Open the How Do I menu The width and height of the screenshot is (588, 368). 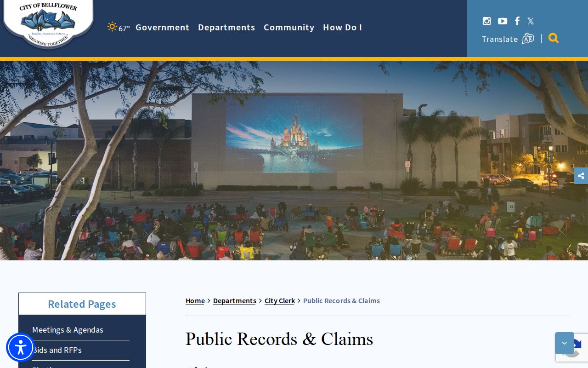click(x=342, y=28)
